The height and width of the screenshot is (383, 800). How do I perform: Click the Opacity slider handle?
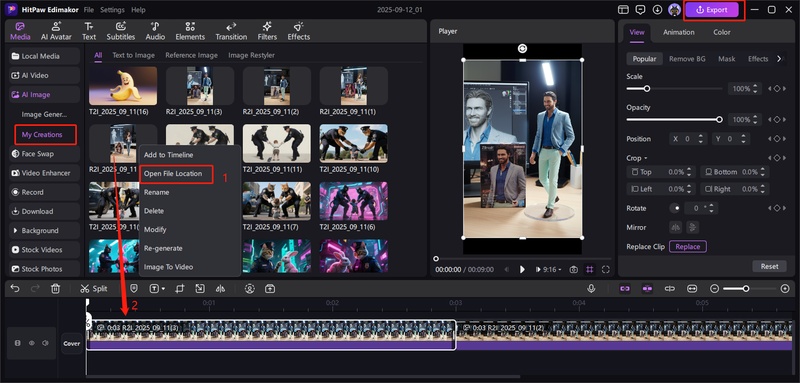[719, 119]
